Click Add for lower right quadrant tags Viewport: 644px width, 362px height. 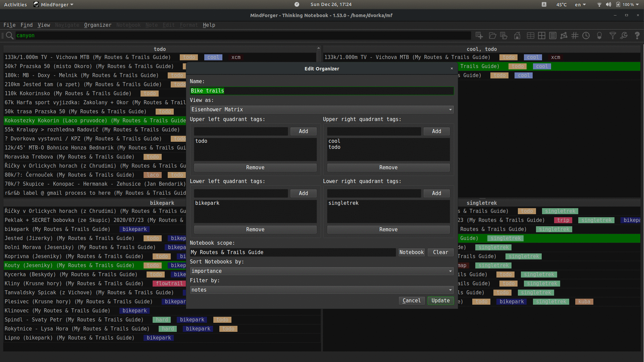[x=436, y=193]
